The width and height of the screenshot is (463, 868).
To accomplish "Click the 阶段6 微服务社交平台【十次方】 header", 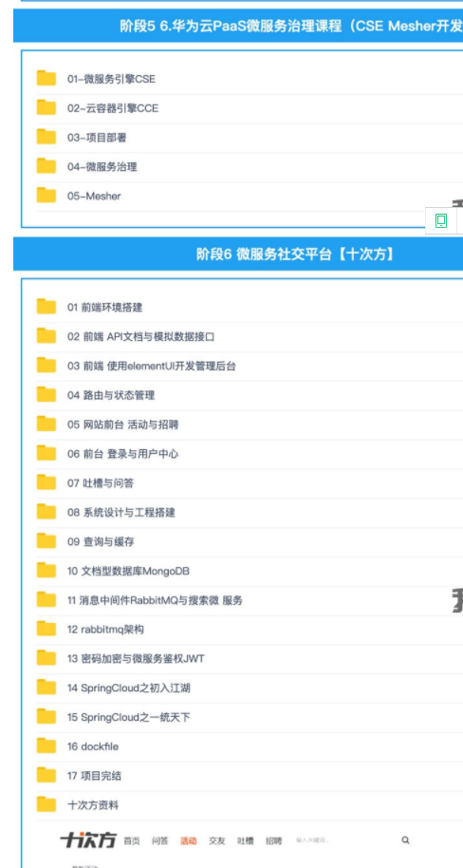I will tap(238, 255).
